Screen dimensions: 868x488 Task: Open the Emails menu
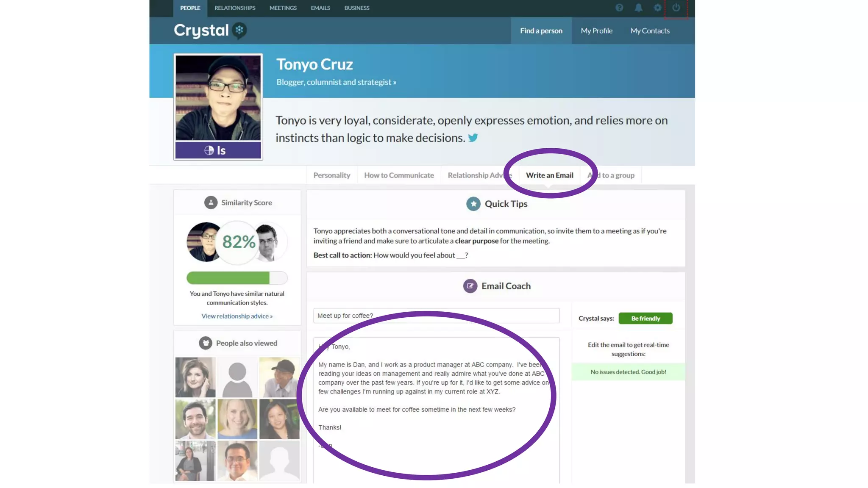click(x=320, y=8)
